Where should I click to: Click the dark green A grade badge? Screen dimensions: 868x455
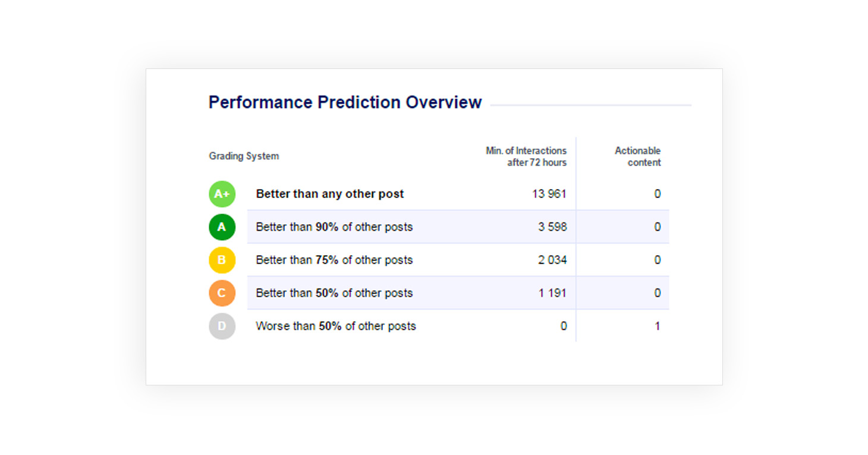coord(222,227)
